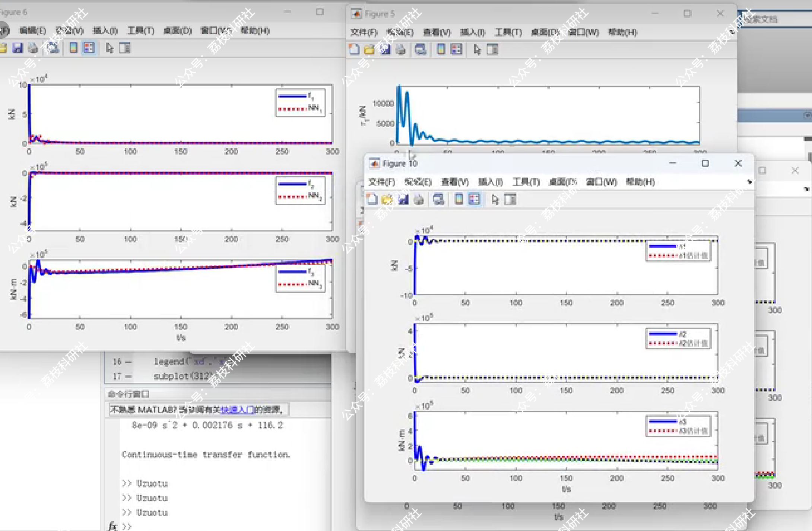Image resolution: width=812 pixels, height=531 pixels.
Task: Expand dock arrow at Figure 5 menu bar end
Action: click(x=732, y=32)
